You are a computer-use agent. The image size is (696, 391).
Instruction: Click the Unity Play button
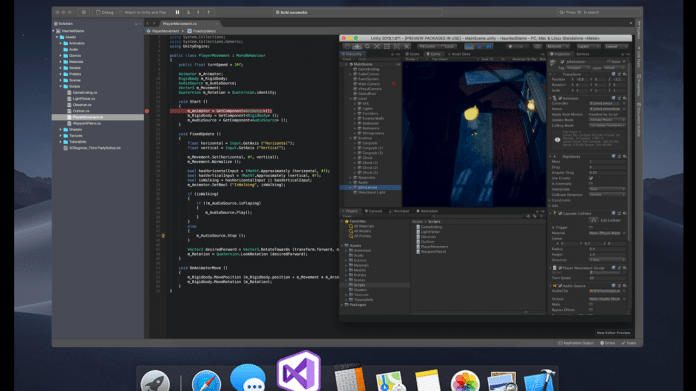click(x=469, y=46)
